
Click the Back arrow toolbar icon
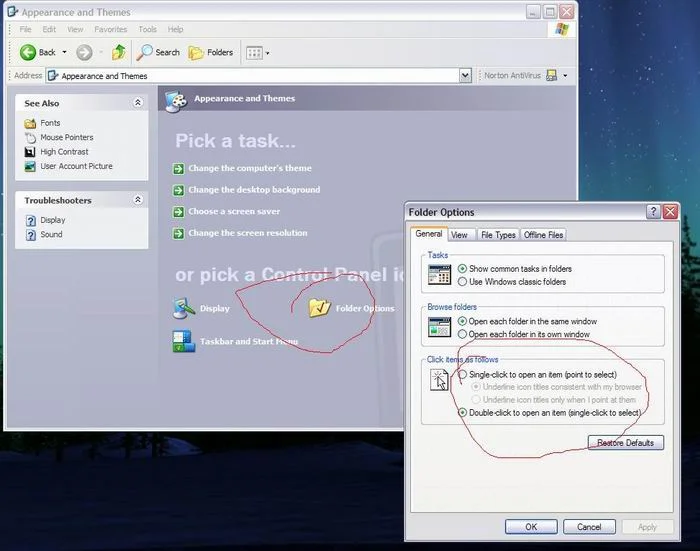point(28,52)
